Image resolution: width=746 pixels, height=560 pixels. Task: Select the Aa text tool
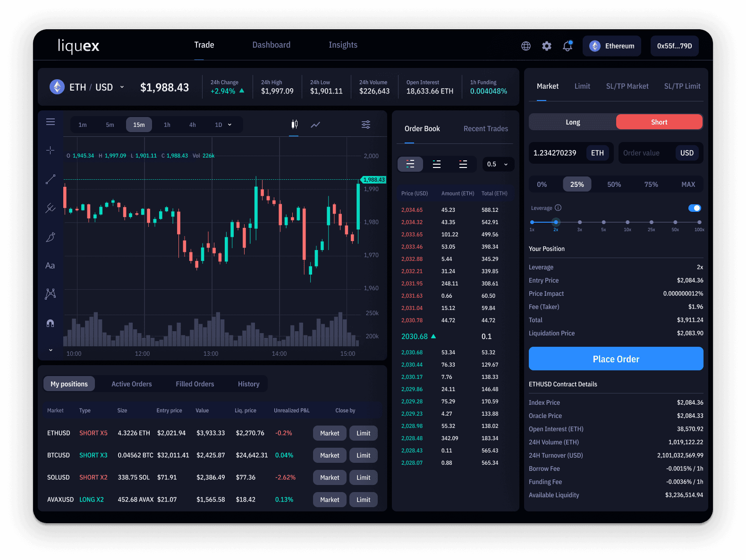tap(50, 266)
